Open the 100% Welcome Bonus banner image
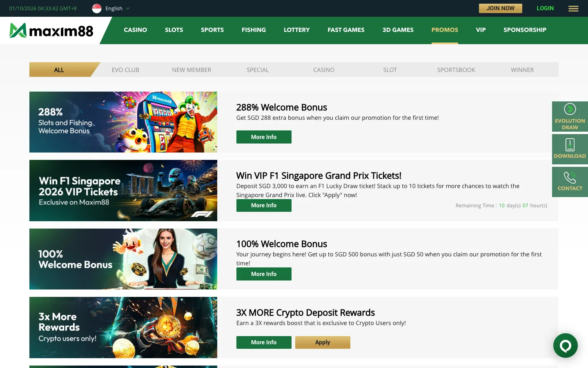588x368 pixels. 123,259
